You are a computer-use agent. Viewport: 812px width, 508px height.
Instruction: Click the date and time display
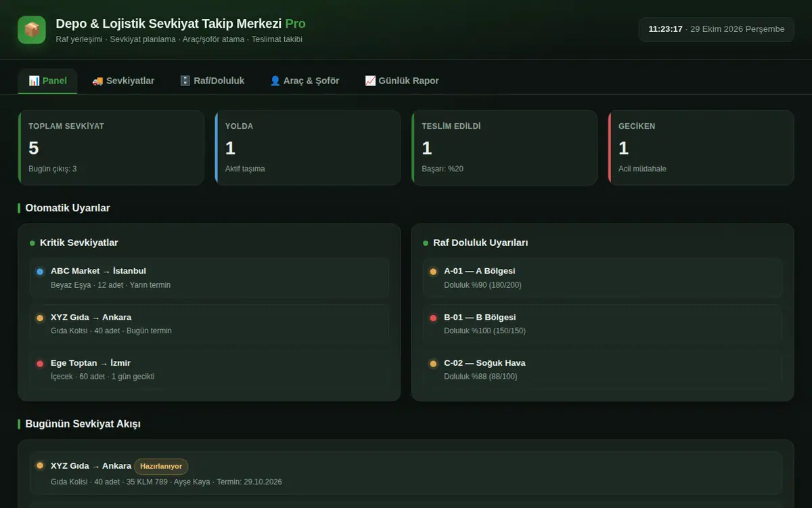717,29
